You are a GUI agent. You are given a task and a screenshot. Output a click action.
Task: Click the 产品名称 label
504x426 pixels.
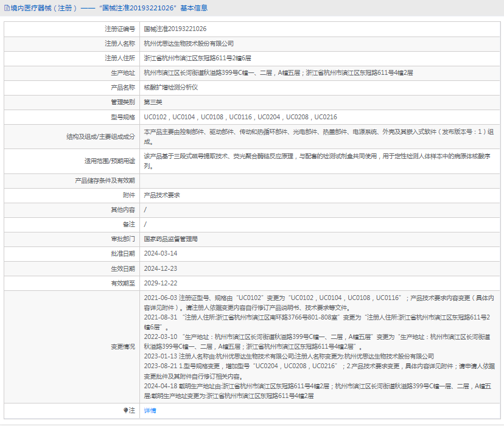click(x=123, y=88)
